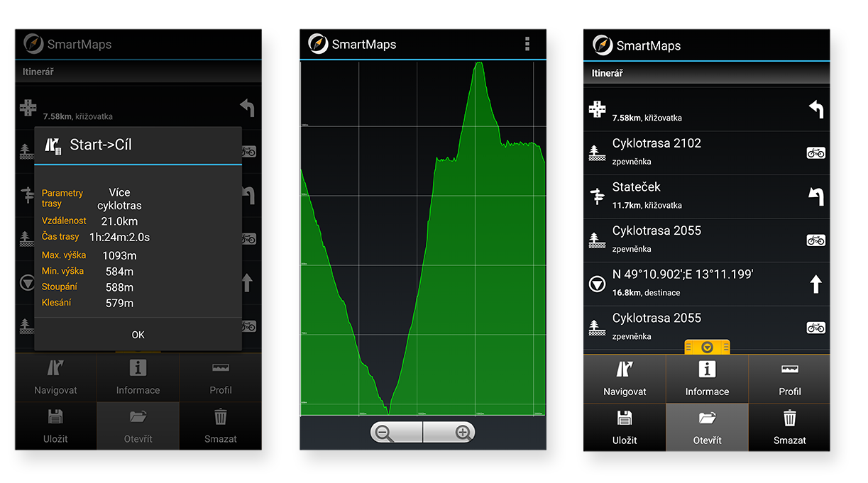The width and height of the screenshot is (868, 483).
Task: Click the elevation peak in the profile chart
Action: [479, 64]
